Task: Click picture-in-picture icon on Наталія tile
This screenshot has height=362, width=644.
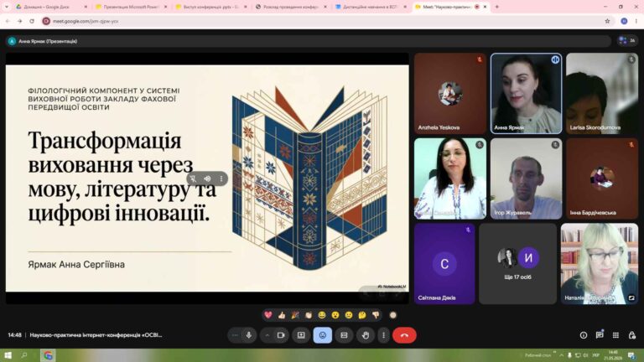Action: pyautogui.click(x=631, y=297)
